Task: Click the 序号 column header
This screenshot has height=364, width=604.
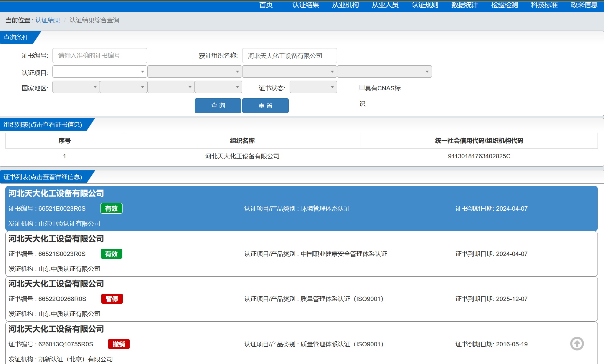Action: [x=65, y=141]
